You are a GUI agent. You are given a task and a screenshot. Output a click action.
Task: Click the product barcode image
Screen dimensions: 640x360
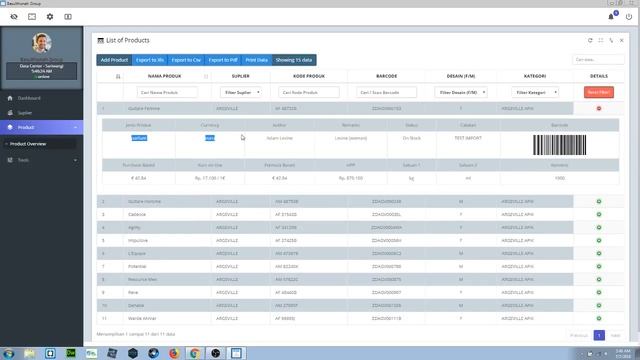click(559, 145)
